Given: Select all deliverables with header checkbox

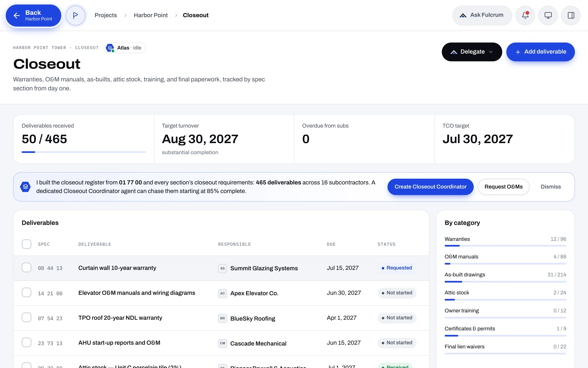Looking at the screenshot, I should [27, 244].
